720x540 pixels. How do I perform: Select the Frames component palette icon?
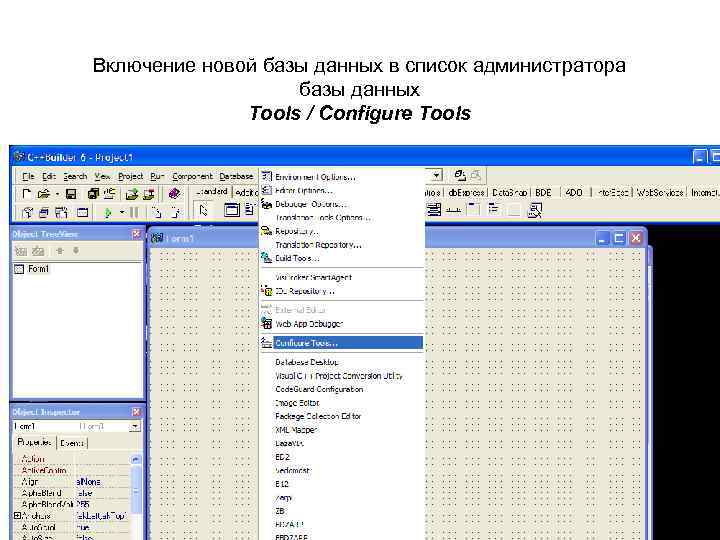pos(231,210)
